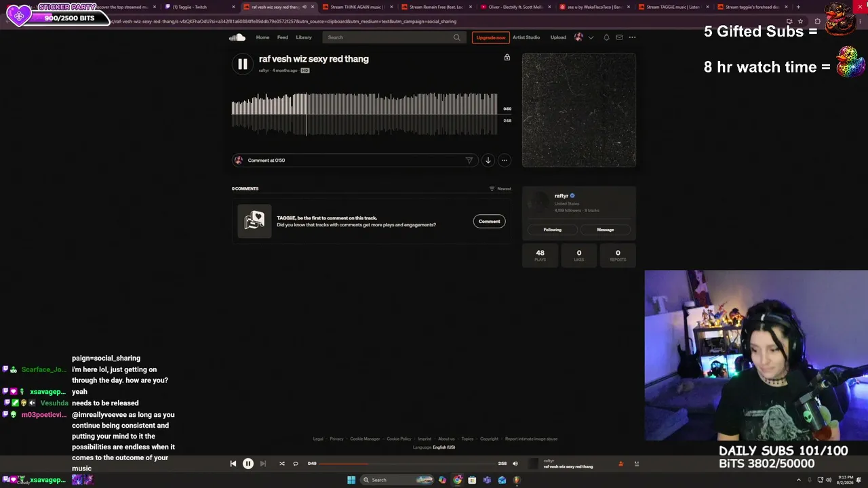Open raftyr's profile name link in sidebar
This screenshot has height=488, width=868.
561,196
